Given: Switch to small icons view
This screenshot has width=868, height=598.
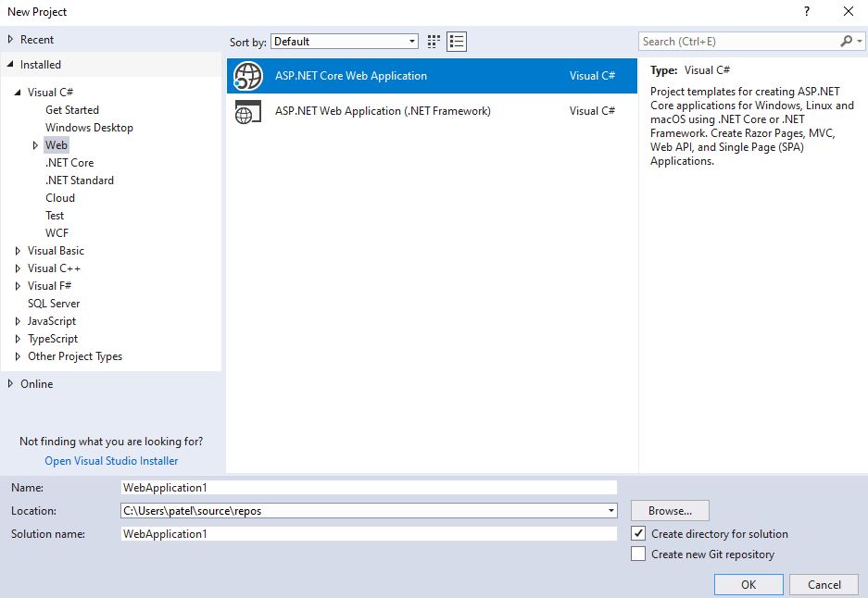Looking at the screenshot, I should (x=434, y=42).
